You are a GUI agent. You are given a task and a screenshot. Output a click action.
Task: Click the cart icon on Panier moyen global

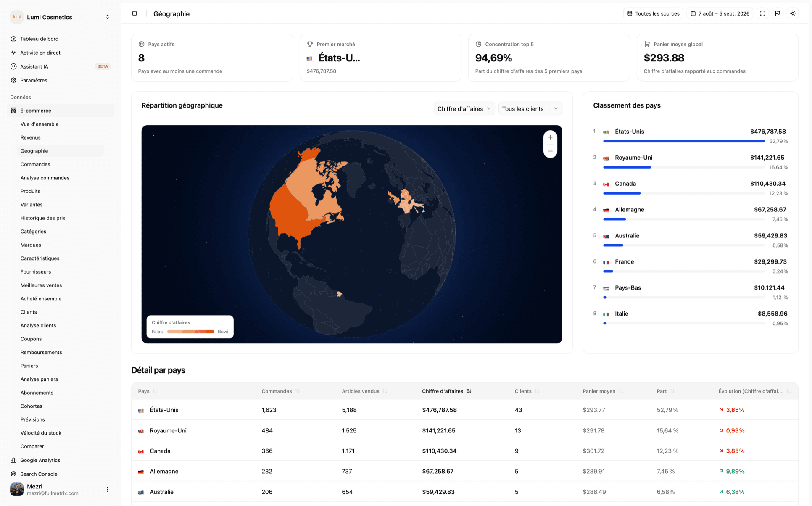click(x=647, y=44)
